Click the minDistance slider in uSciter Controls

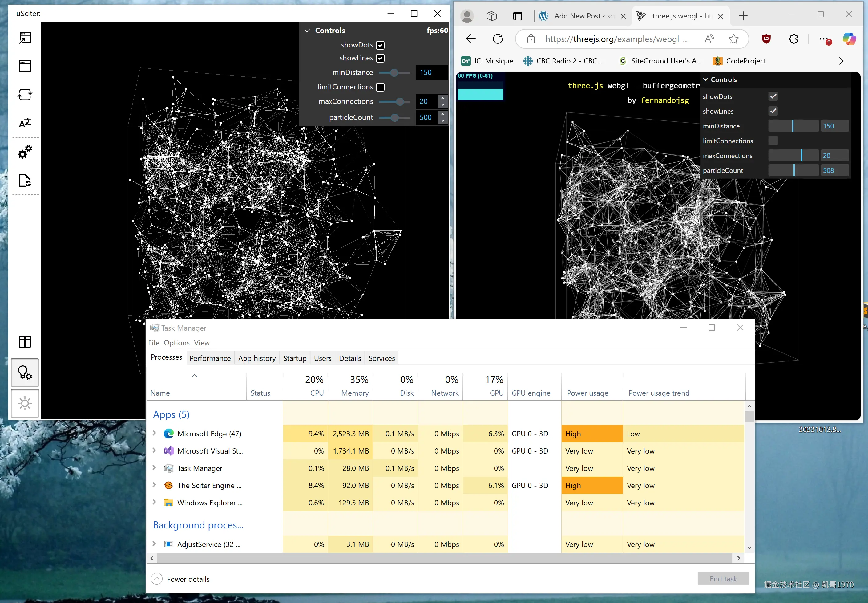pyautogui.click(x=394, y=72)
